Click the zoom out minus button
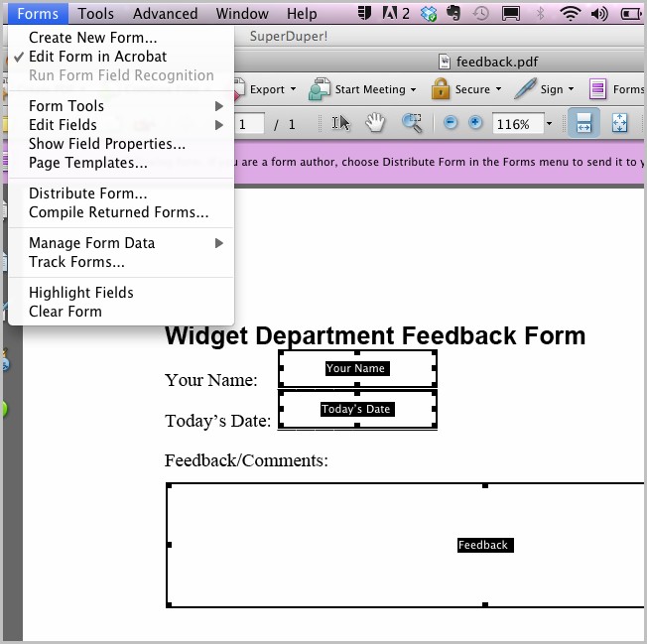Screen dimensions: 647x644 point(451,122)
